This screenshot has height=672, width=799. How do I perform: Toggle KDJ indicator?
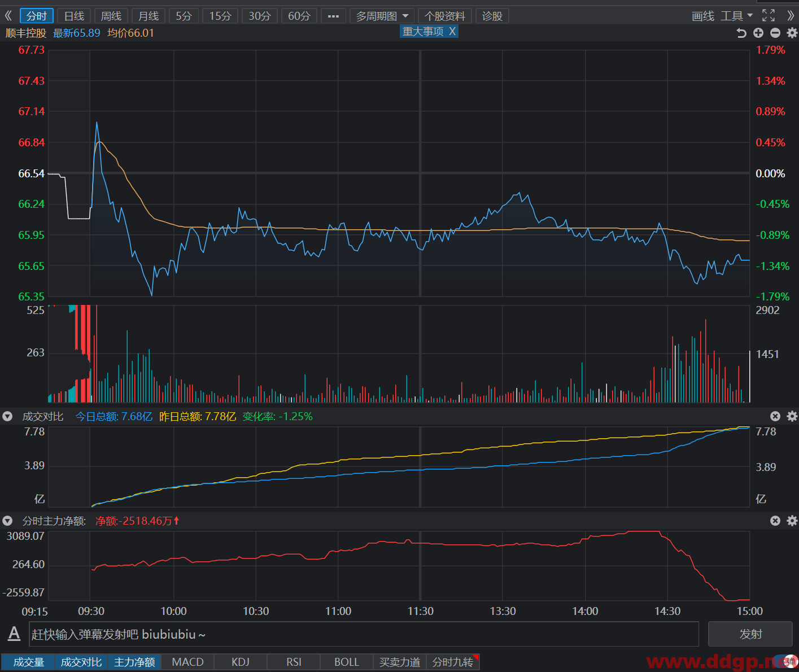click(241, 662)
